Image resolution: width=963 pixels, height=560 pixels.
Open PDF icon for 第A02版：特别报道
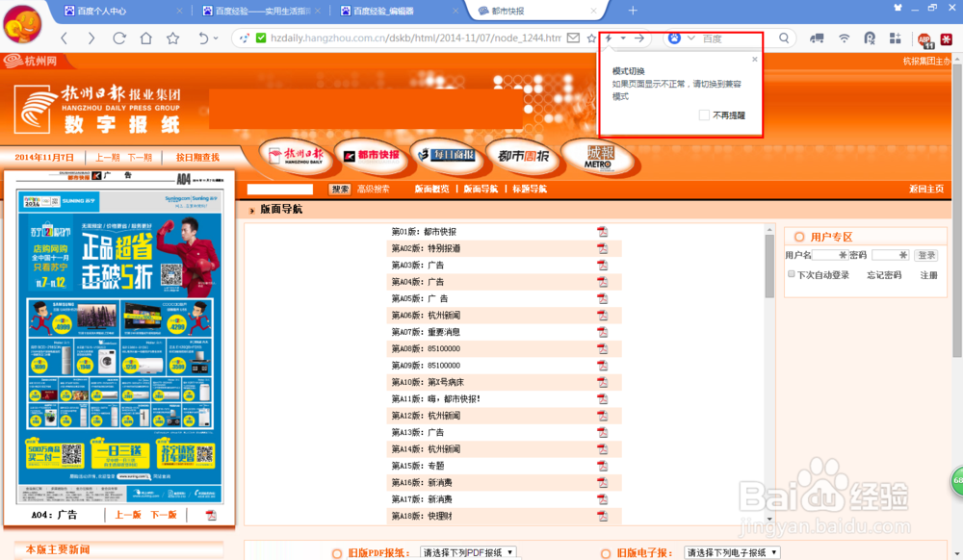coord(603,248)
